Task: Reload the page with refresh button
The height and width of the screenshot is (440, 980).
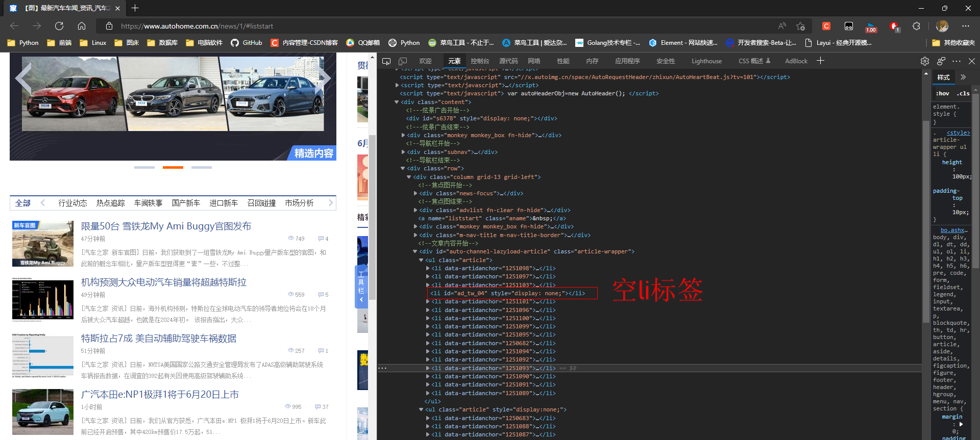Action: [59, 26]
